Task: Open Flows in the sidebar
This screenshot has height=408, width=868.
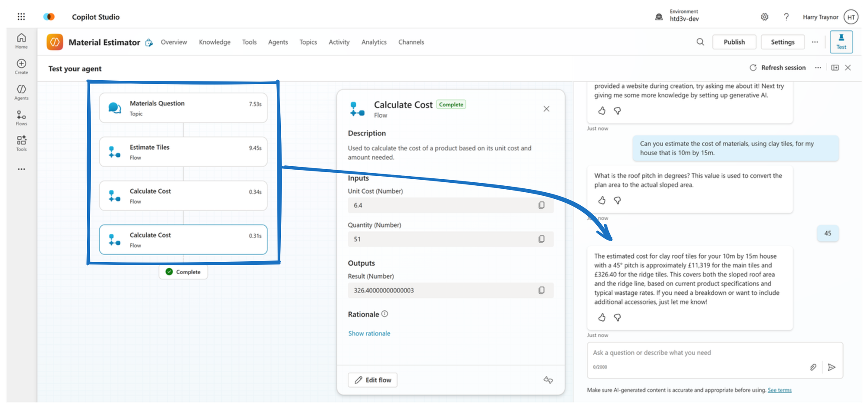Action: pyautogui.click(x=21, y=118)
